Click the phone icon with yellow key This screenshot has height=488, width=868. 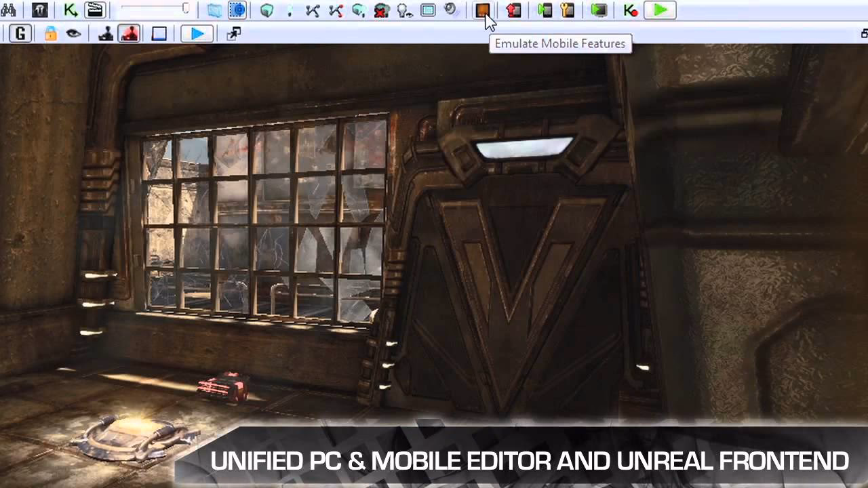(568, 10)
